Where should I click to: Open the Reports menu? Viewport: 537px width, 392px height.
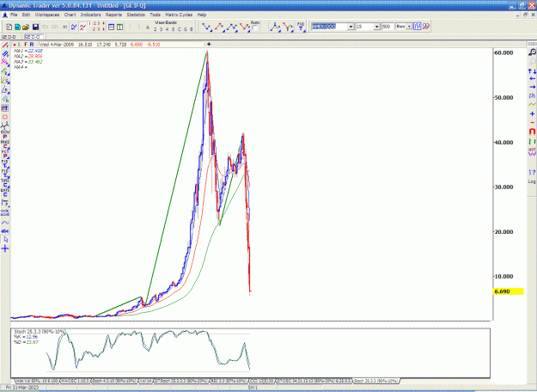tap(113, 15)
